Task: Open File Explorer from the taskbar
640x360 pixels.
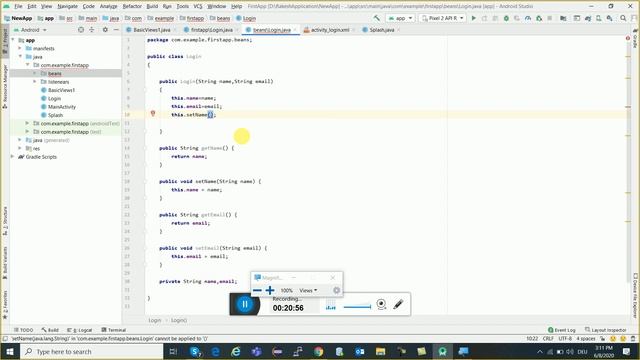Action: [380, 351]
